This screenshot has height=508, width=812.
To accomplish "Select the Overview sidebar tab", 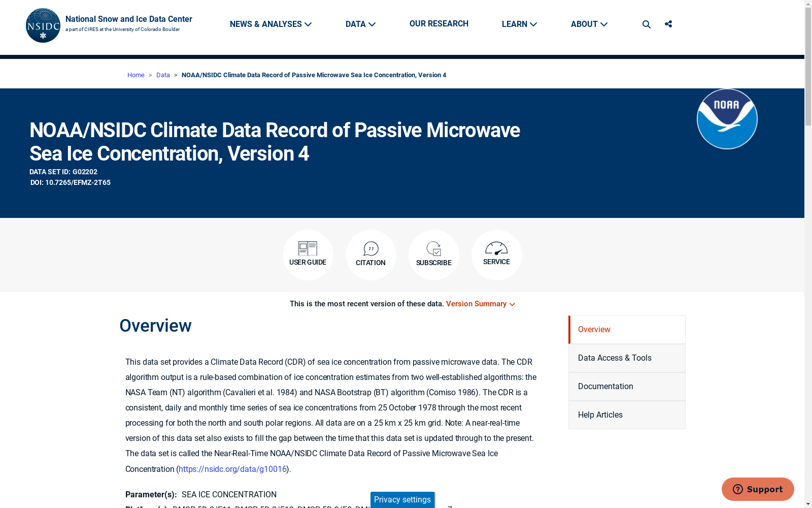I will 627,330.
